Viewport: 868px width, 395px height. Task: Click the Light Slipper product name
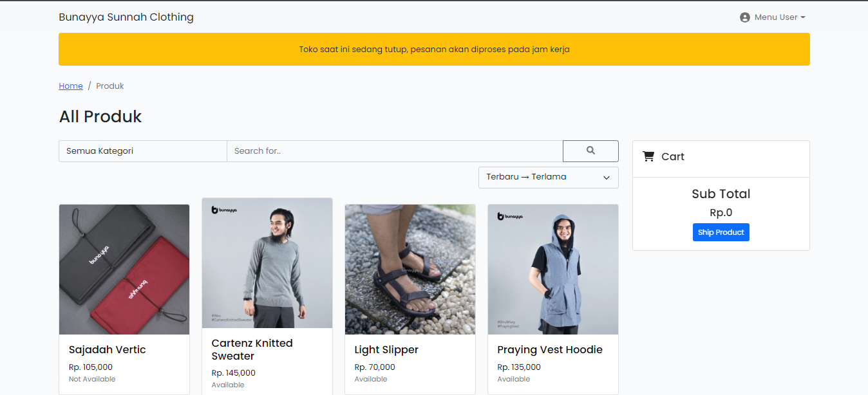[x=386, y=350]
